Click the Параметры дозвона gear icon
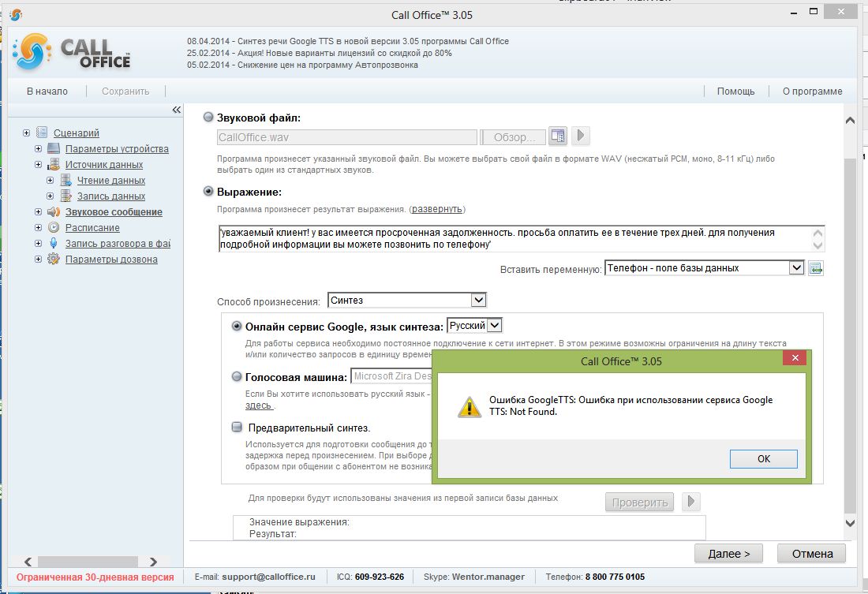The width and height of the screenshot is (868, 594). [x=54, y=260]
